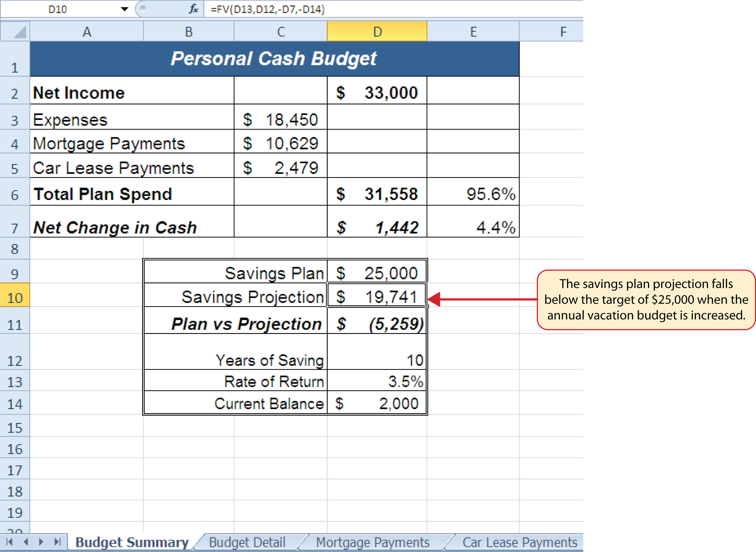Select column F header
The height and width of the screenshot is (552, 756).
[551, 31]
